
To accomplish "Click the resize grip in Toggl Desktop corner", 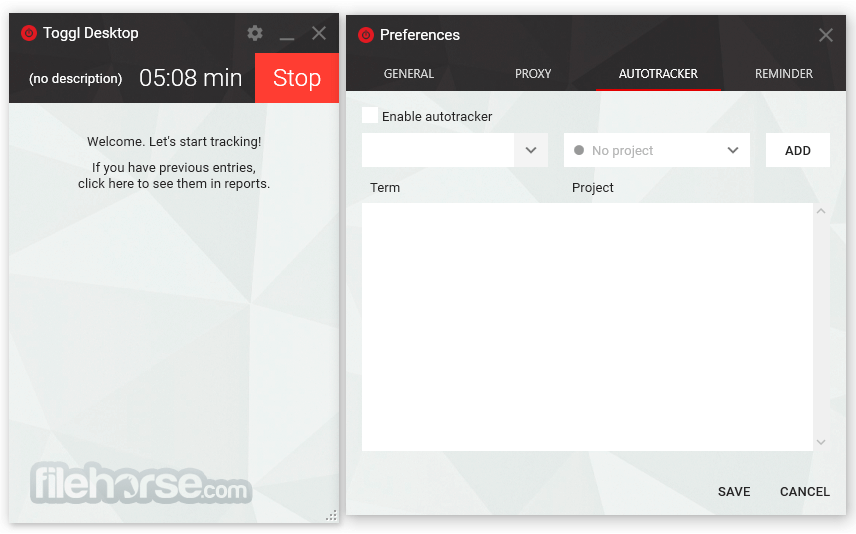I will pos(331,515).
